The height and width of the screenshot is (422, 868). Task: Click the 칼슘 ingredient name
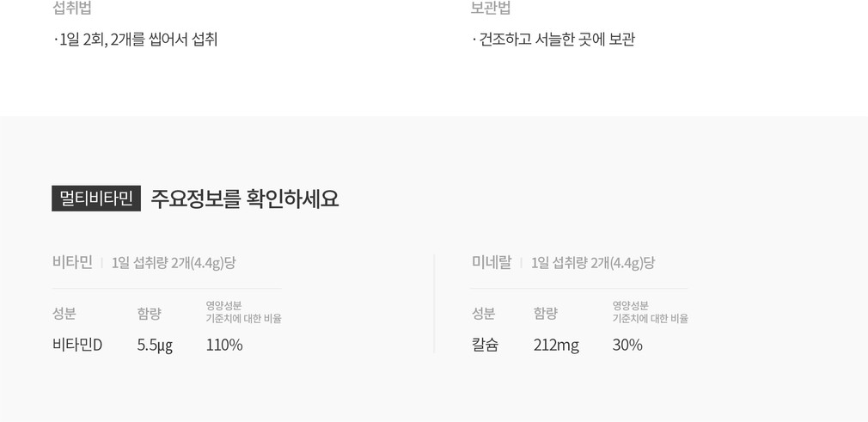(x=485, y=345)
